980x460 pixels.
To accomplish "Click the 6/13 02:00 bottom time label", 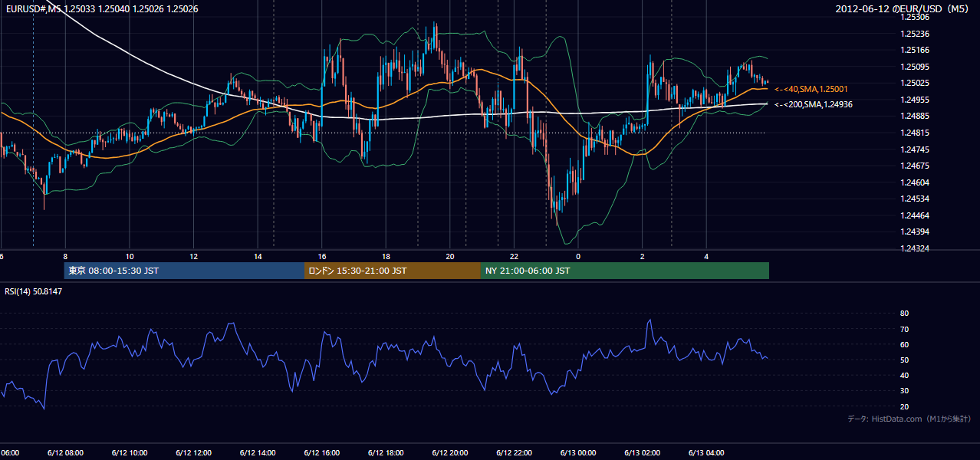I will coord(642,453).
